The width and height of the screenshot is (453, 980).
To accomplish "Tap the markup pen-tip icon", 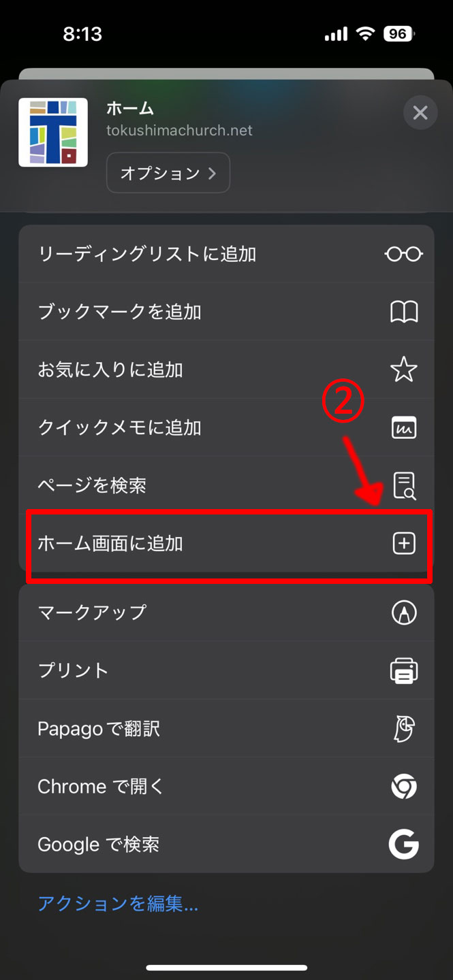I will (x=404, y=612).
